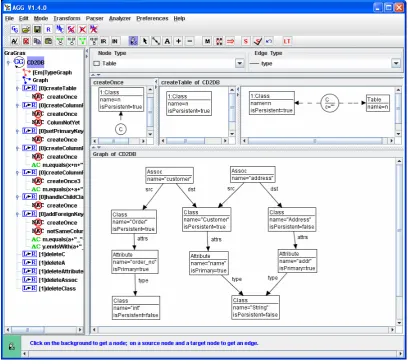The width and height of the screenshot is (408, 364).
Task: Toggle expander beside [0]setPrimaryKey rule
Action: [x=17, y=131]
